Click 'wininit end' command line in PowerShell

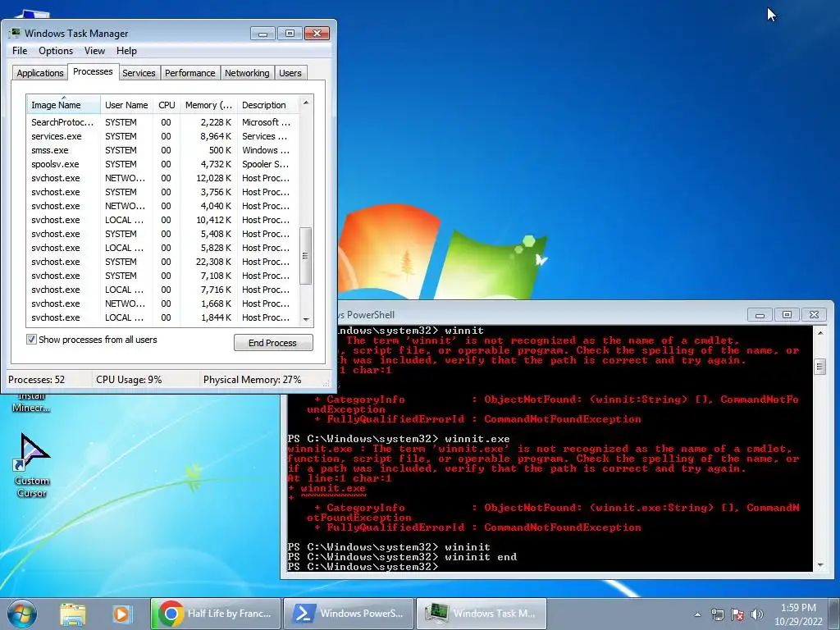402,557
